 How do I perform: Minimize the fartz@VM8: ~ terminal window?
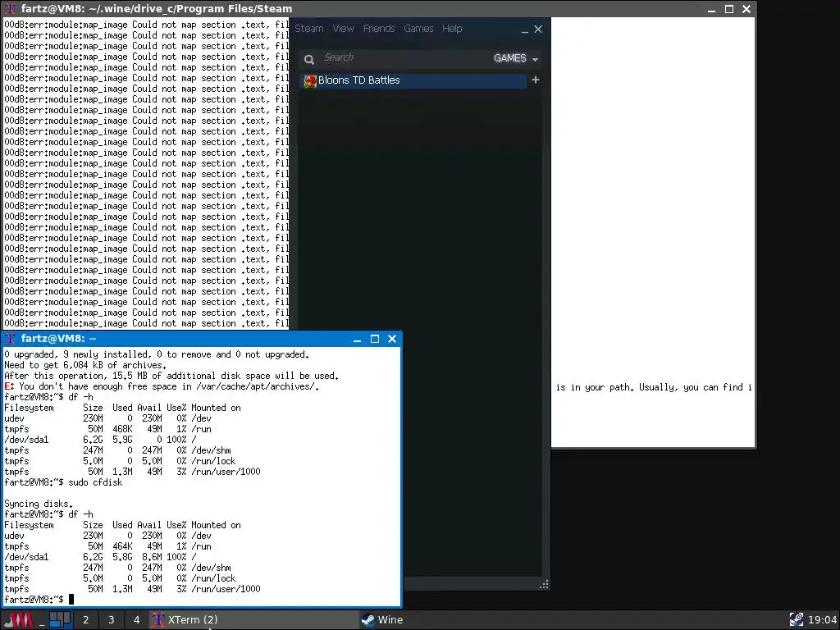coord(358,339)
